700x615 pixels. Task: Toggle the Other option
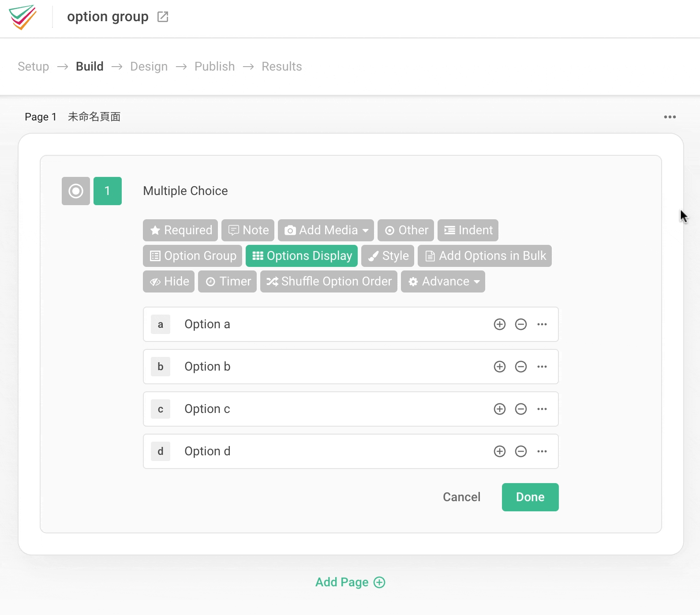(406, 230)
